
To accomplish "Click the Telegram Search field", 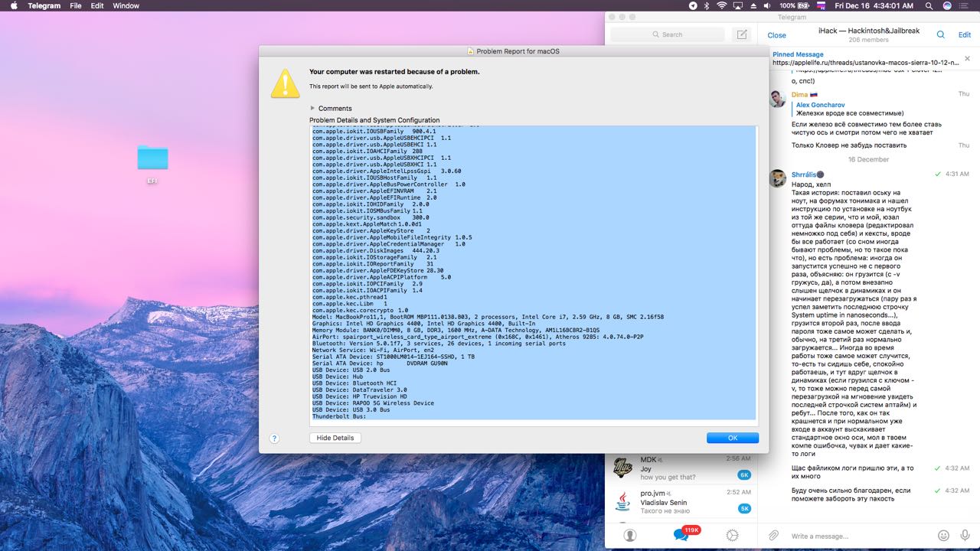I will pos(667,34).
